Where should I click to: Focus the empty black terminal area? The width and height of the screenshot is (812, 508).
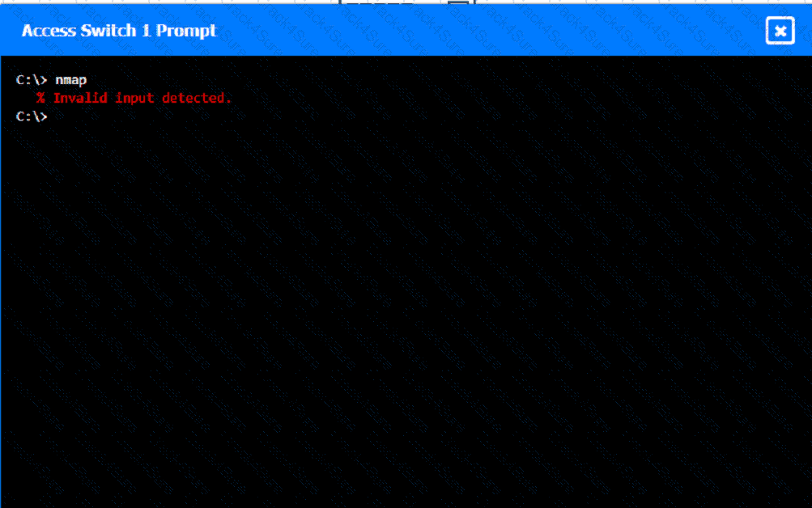(x=406, y=311)
